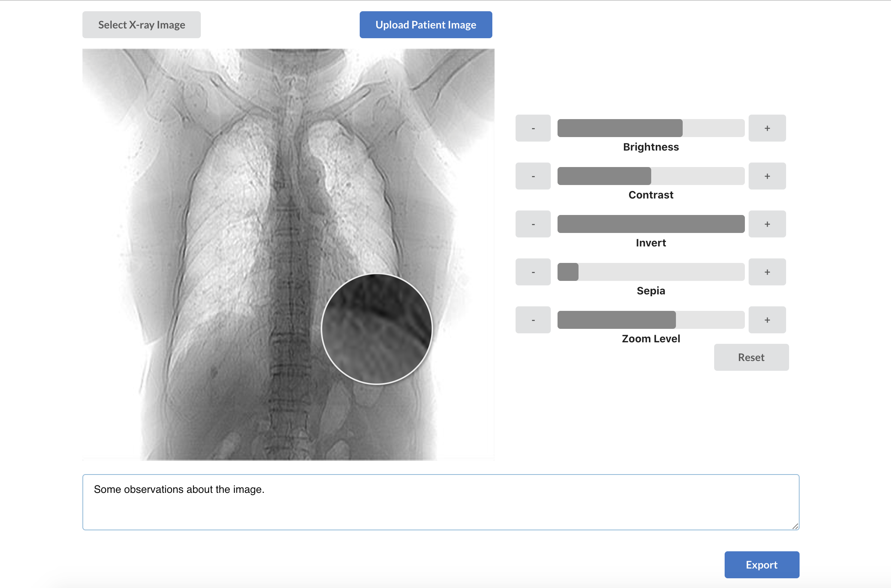Click the Brightness slider bar
Viewport: 891px width, 588px height.
tap(650, 128)
